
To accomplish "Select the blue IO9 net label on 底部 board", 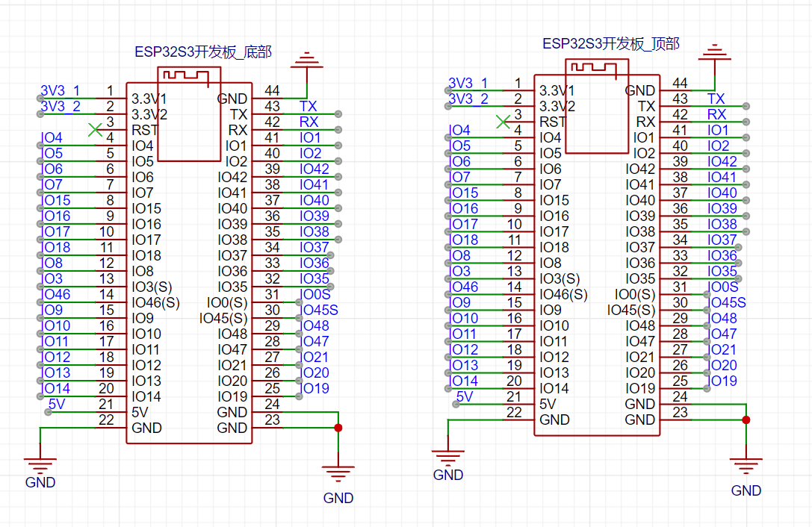I will coord(52,310).
